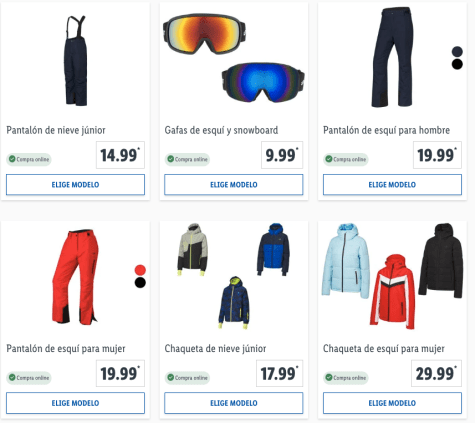Open Gafas de esquí y snowboard title
The width and height of the screenshot is (475, 423).
(221, 130)
